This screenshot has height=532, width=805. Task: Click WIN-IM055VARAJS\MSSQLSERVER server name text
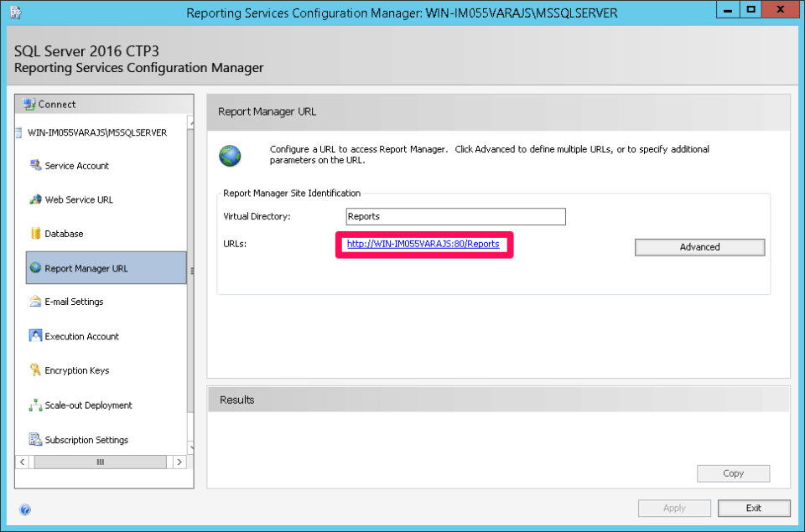[97, 133]
